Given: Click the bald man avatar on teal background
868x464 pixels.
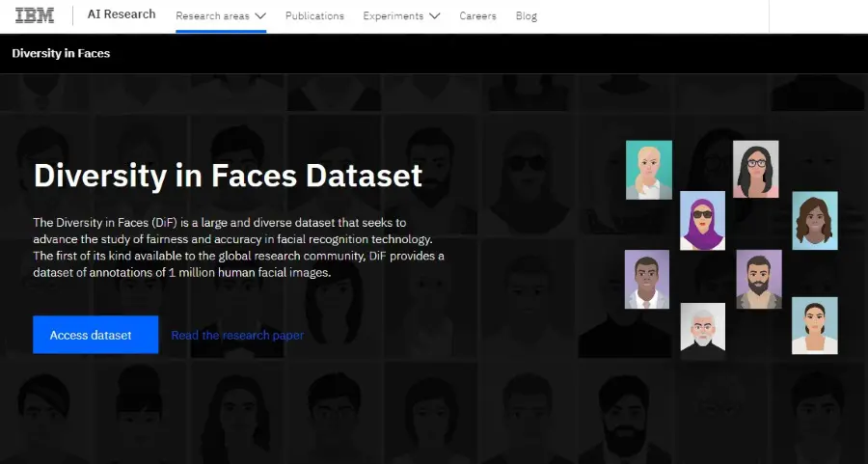Looking at the screenshot, I should [x=649, y=170].
